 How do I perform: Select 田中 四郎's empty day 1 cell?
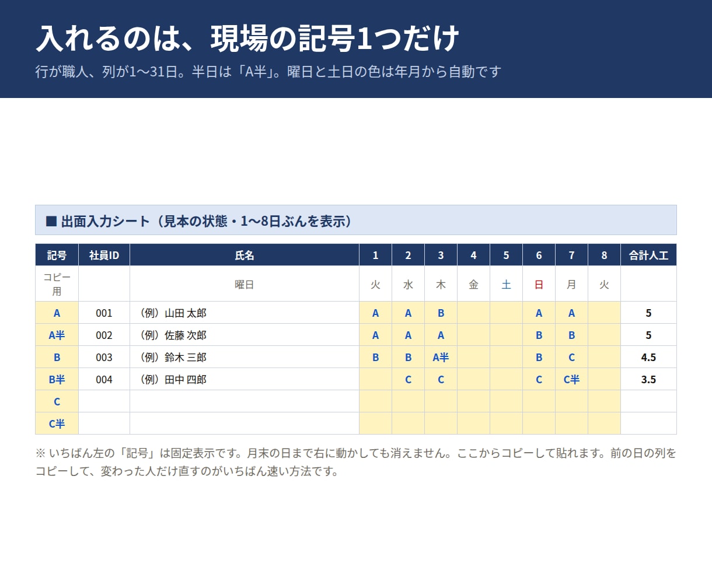pyautogui.click(x=375, y=379)
